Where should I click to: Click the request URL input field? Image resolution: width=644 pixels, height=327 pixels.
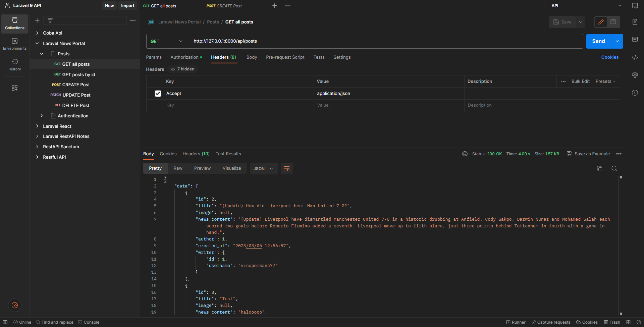[386, 41]
